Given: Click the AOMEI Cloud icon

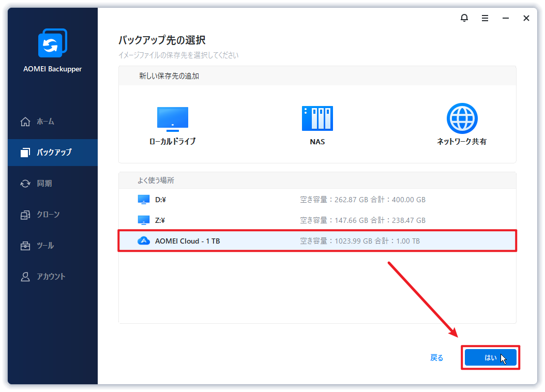Looking at the screenshot, I should pyautogui.click(x=144, y=240).
